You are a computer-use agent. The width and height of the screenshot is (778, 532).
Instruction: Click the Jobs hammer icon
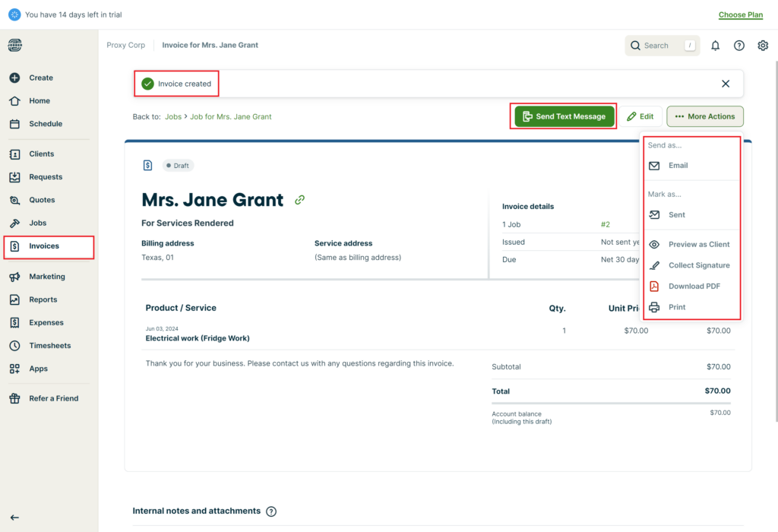tap(15, 223)
